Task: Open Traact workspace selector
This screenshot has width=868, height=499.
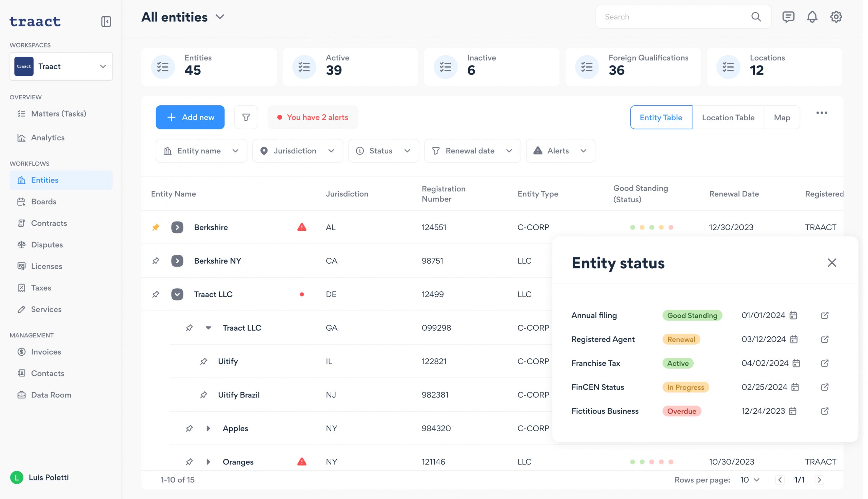Action: (61, 66)
